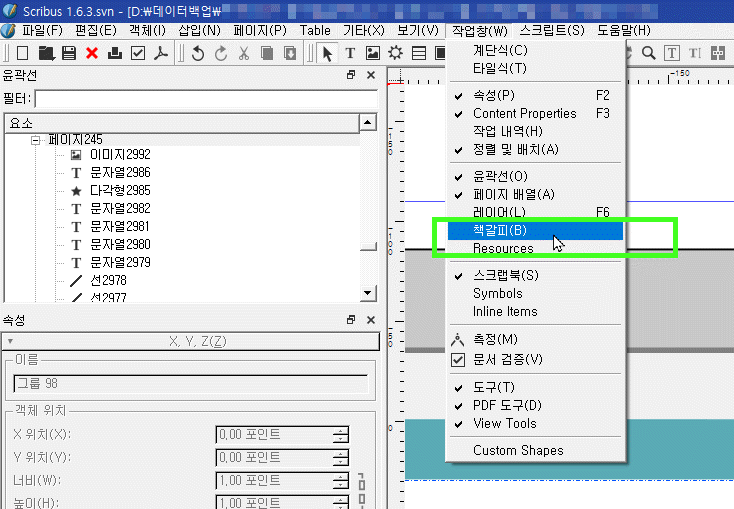Open the 도움말(H) help menu

point(624,30)
